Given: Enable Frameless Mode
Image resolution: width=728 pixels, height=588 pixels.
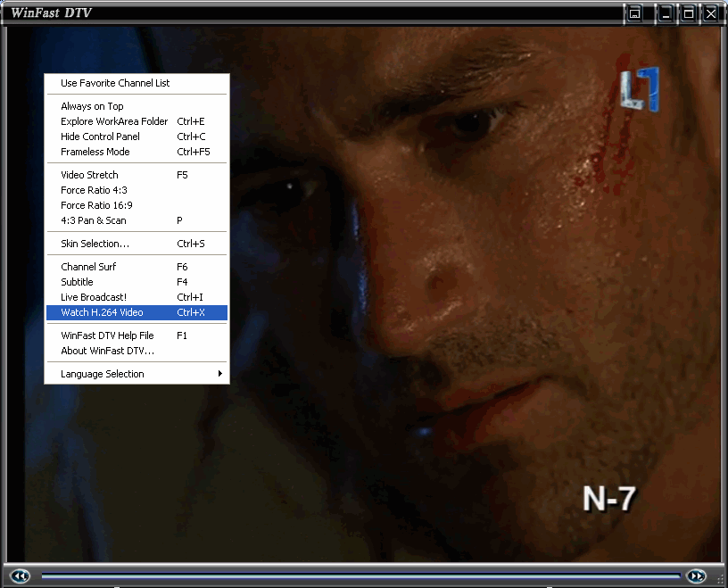Looking at the screenshot, I should [x=137, y=152].
